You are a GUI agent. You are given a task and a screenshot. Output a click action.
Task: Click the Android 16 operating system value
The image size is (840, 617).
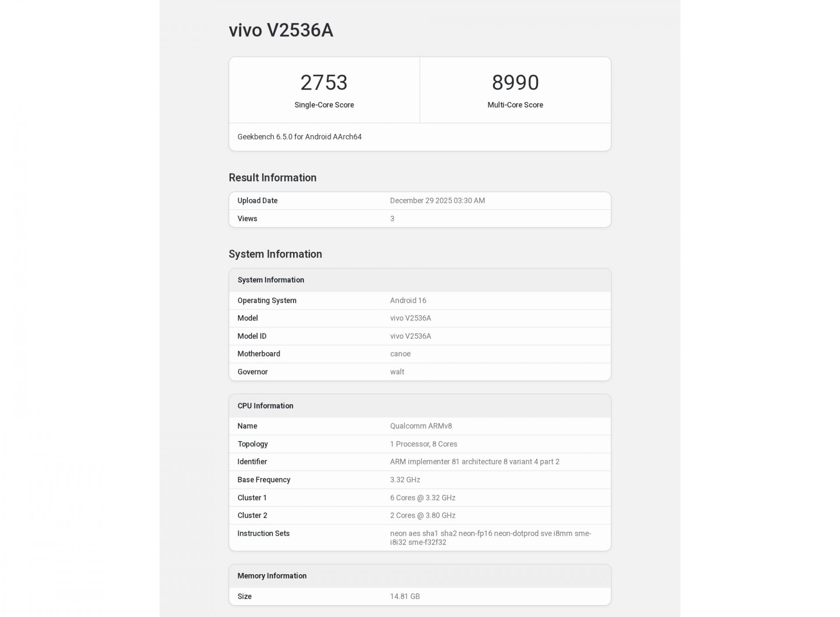pos(408,300)
